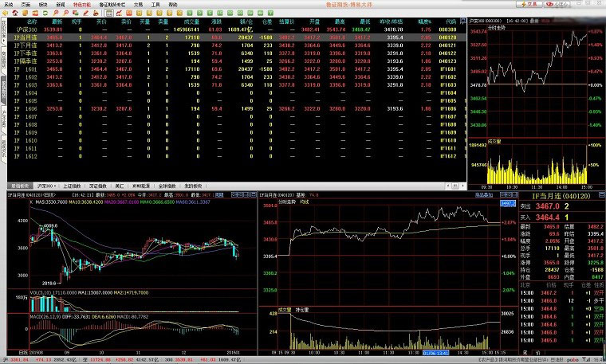Click the red home toolbar icon
The image size is (606, 364).
15,13
